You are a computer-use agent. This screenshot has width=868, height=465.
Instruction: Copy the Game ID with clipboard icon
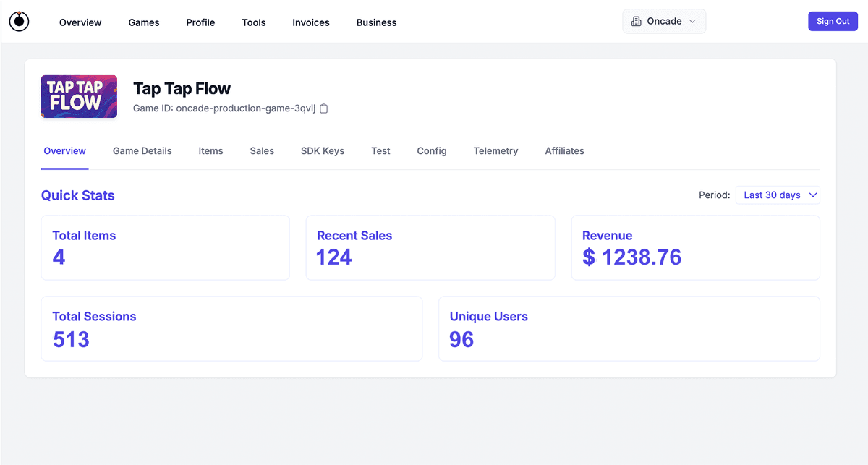point(324,108)
